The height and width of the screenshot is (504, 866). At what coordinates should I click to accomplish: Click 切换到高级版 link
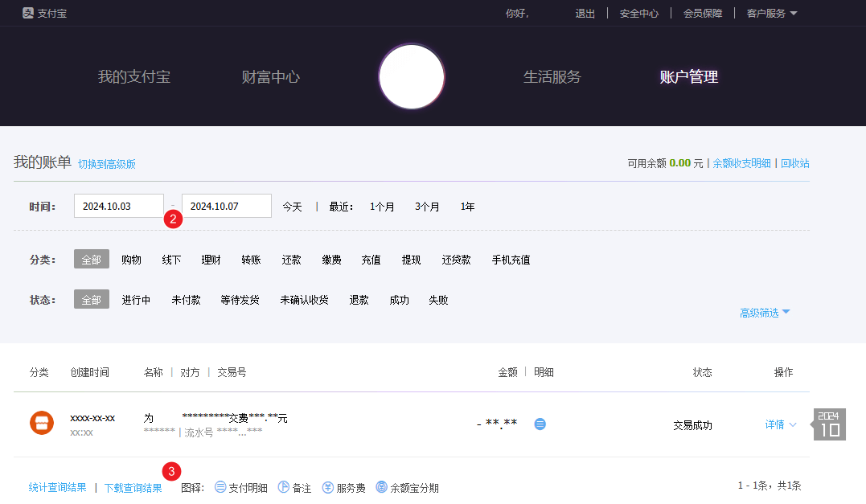point(107,164)
